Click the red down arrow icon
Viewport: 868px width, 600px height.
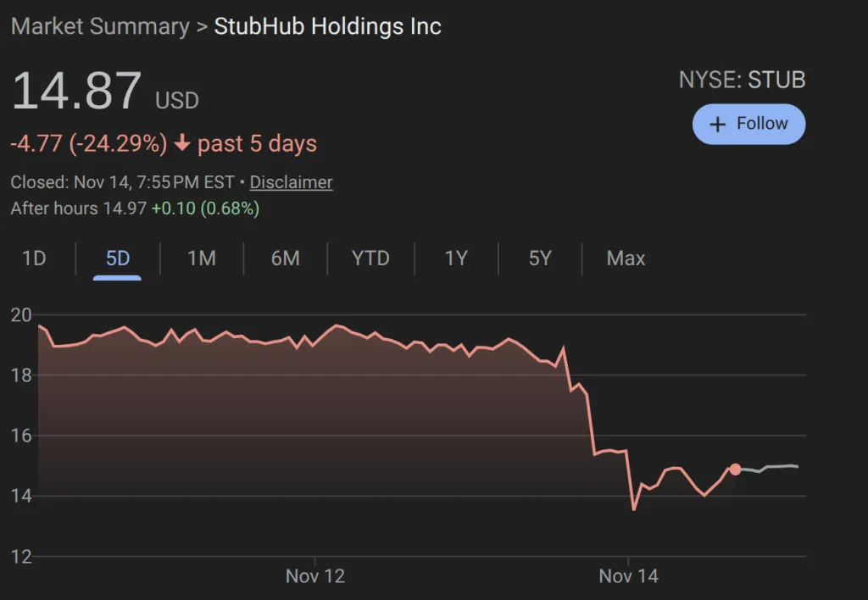[181, 143]
